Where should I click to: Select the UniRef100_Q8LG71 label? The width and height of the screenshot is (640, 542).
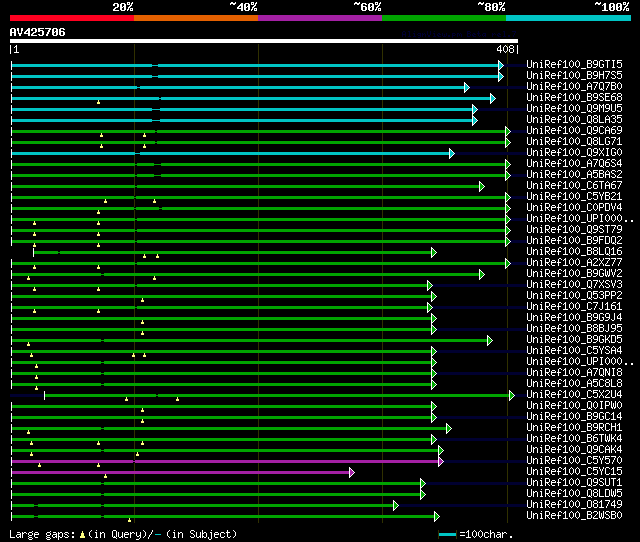(x=574, y=142)
